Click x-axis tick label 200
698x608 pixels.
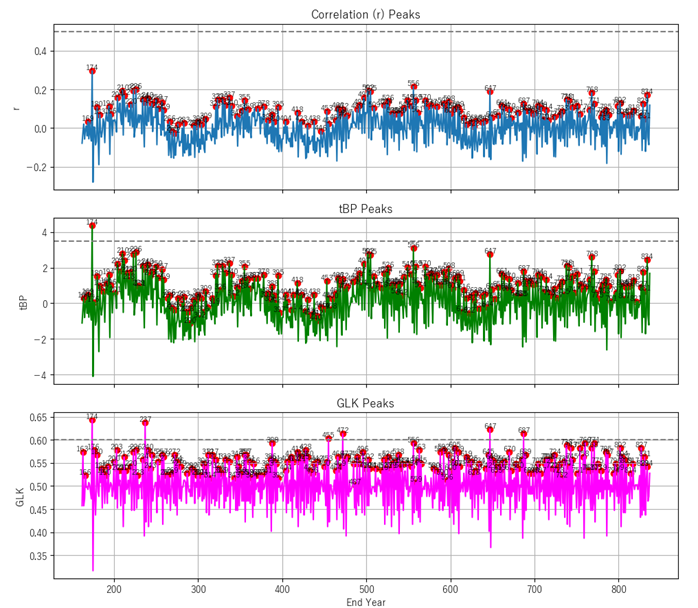(x=114, y=589)
